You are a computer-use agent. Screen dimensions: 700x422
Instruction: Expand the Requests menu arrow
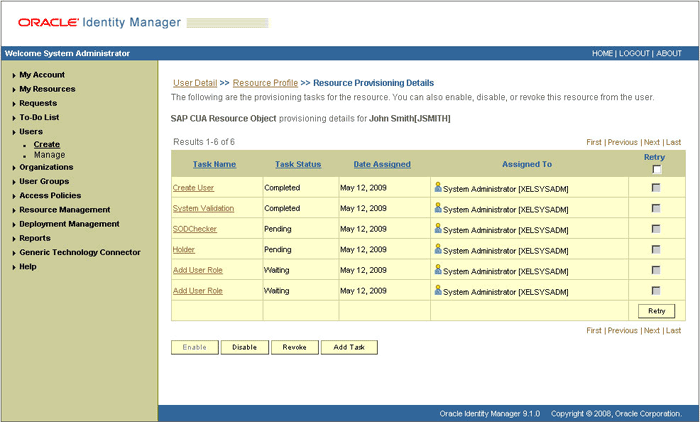pos(14,104)
